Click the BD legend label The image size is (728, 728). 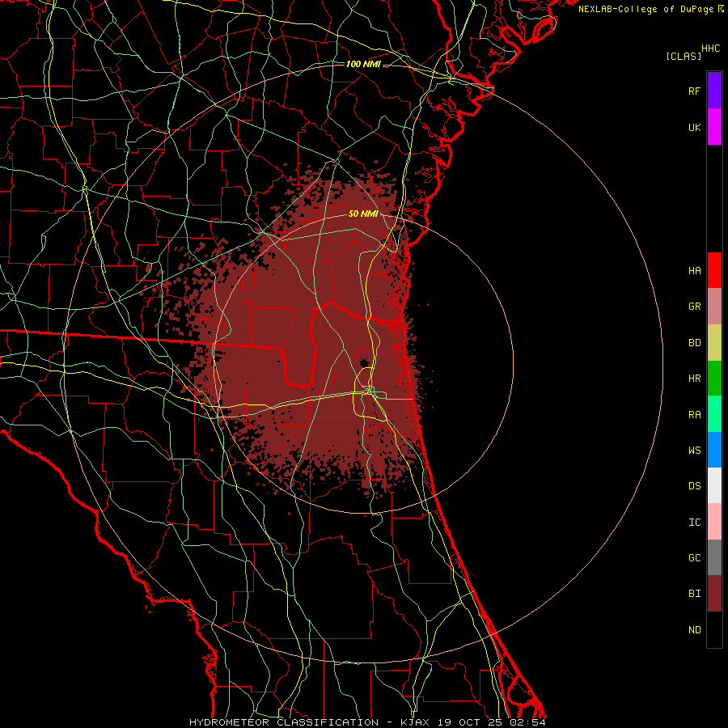pos(694,343)
